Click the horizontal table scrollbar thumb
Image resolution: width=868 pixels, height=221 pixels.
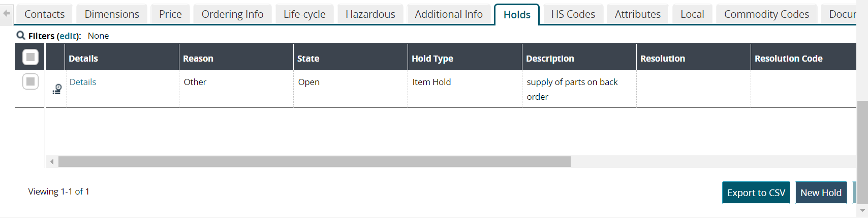tap(314, 162)
